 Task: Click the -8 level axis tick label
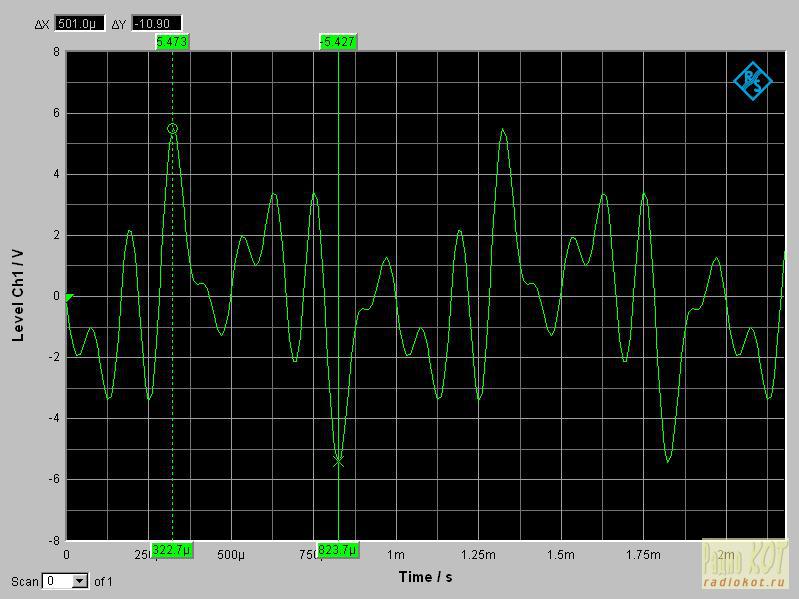coord(54,541)
